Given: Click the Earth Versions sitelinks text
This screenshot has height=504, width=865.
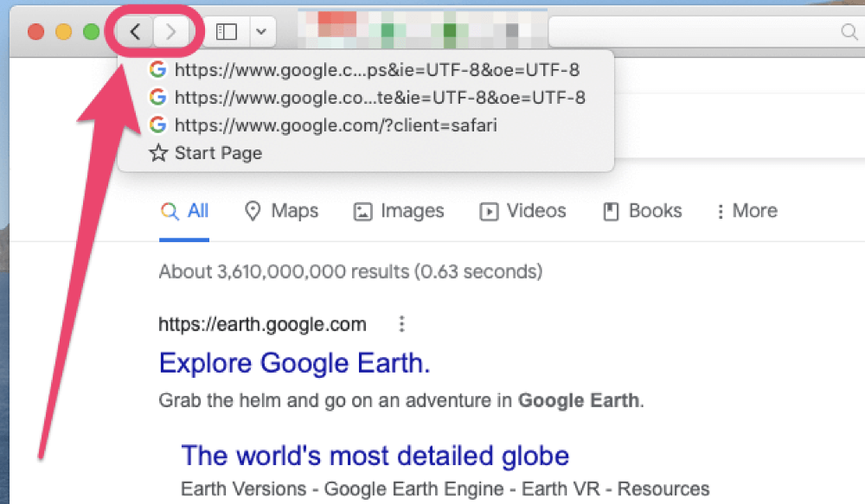Looking at the screenshot, I should (x=445, y=488).
